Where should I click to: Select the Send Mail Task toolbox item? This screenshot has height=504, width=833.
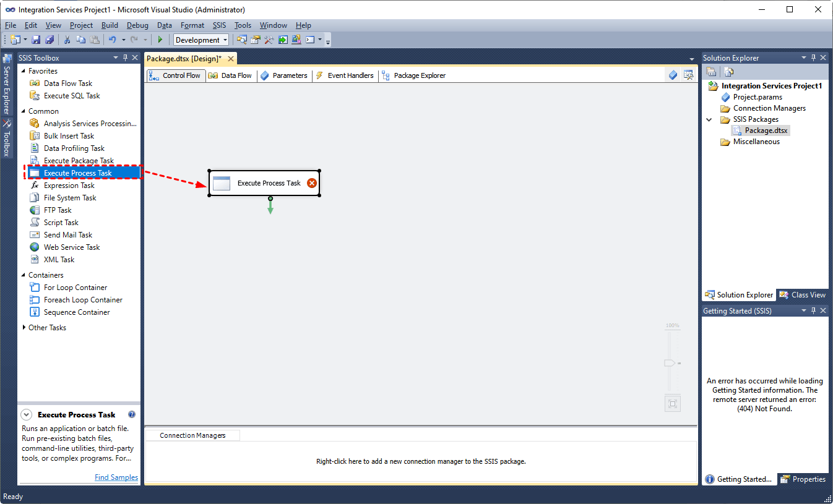coord(68,235)
